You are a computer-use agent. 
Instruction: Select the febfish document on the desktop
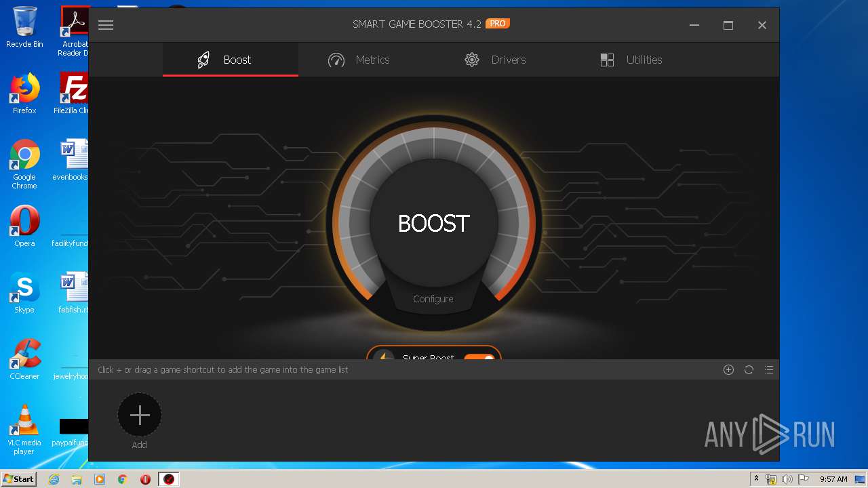[x=73, y=293]
